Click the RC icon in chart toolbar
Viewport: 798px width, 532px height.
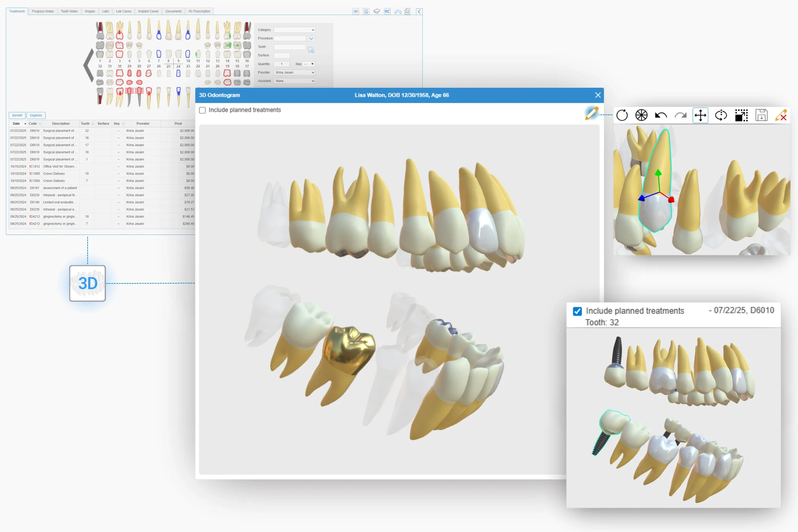pyautogui.click(x=387, y=11)
